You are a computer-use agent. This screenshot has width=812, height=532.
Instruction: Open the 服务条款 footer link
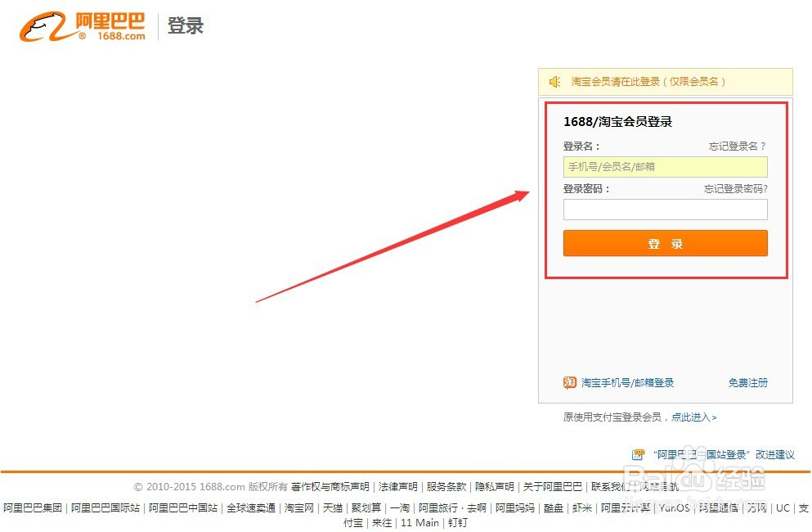click(446, 486)
